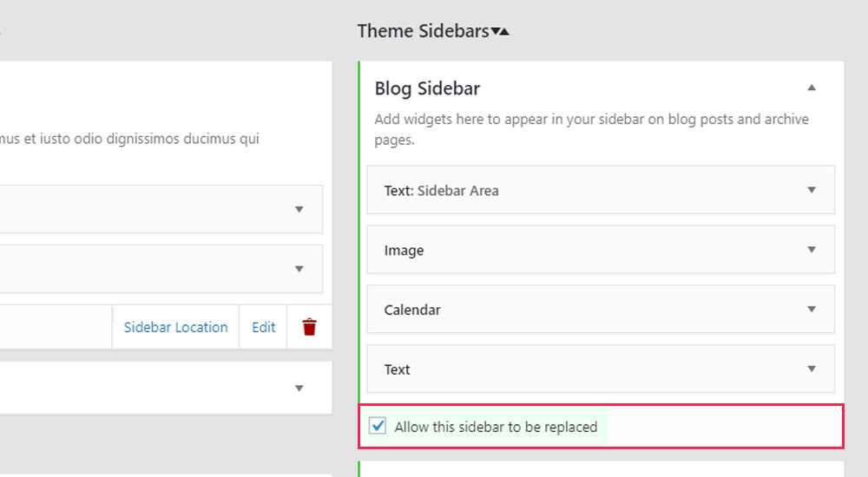Image resolution: width=868 pixels, height=477 pixels.
Task: Click the Blog Sidebar heading
Action: click(427, 88)
